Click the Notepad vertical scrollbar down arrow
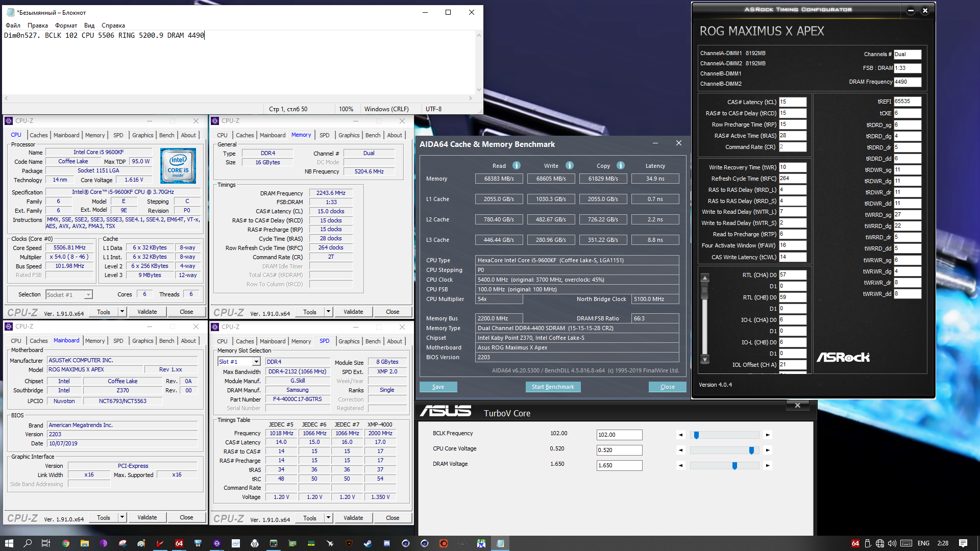Image resolution: width=980 pixels, height=551 pixels. pos(479,90)
